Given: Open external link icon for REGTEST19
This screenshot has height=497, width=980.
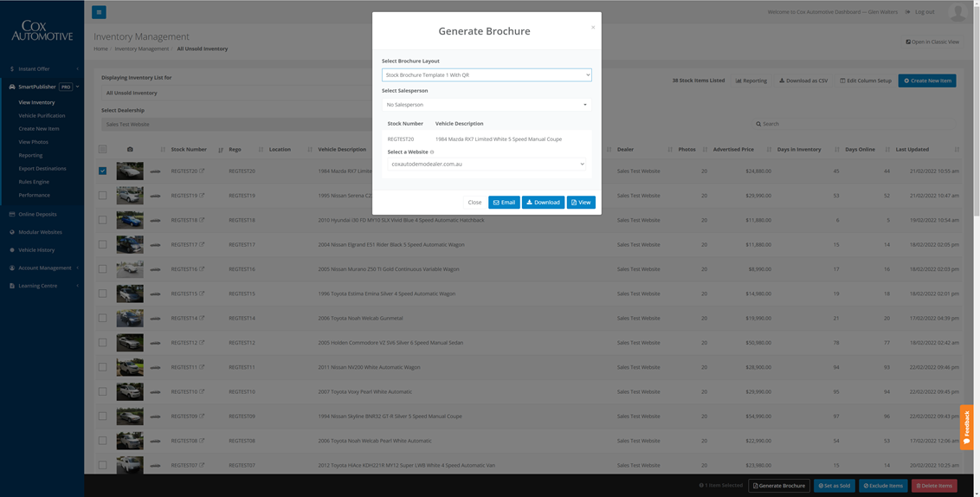Looking at the screenshot, I should 202,195.
